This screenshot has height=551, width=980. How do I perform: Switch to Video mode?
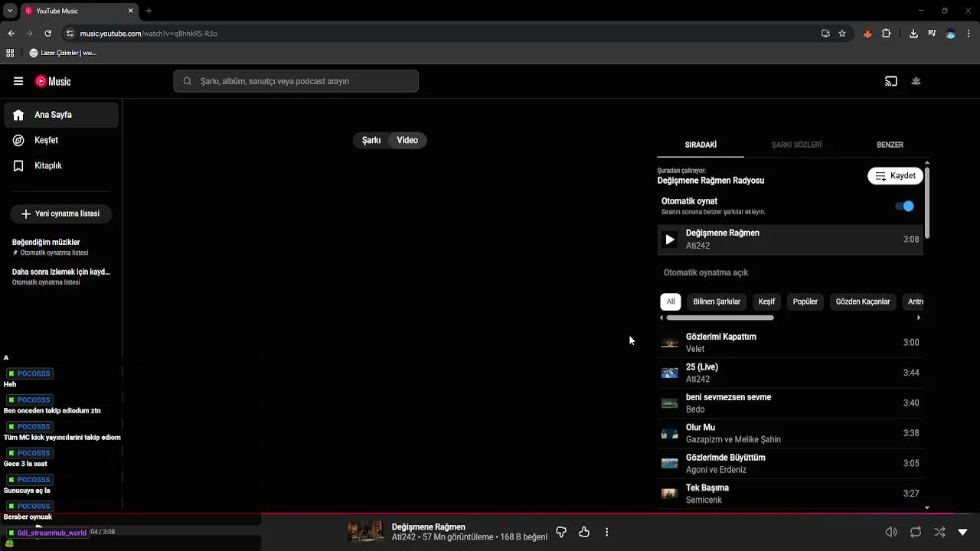click(x=407, y=140)
